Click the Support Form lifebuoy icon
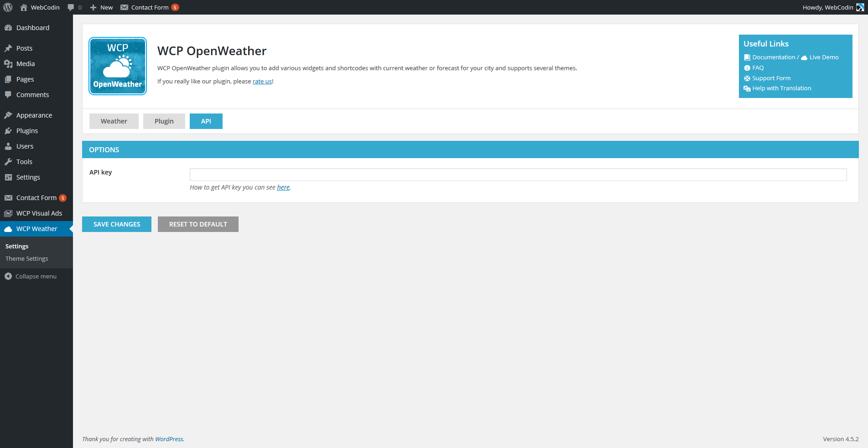The height and width of the screenshot is (448, 868). pos(747,78)
